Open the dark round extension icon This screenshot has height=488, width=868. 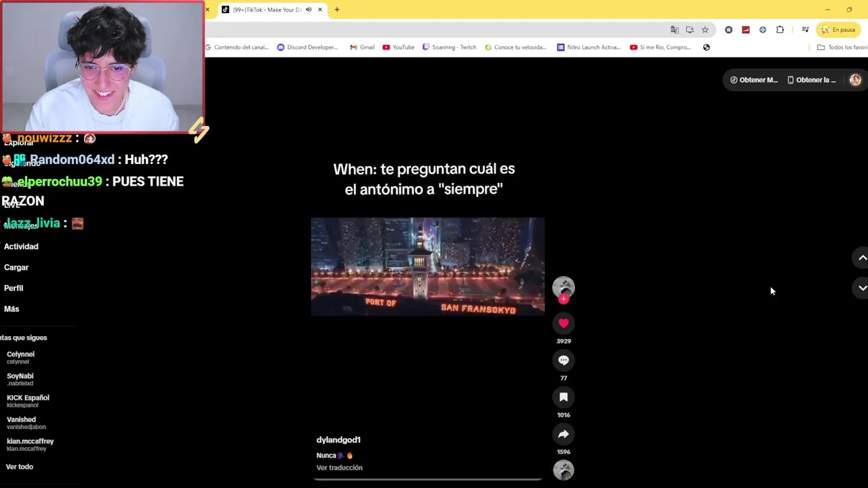coord(729,30)
